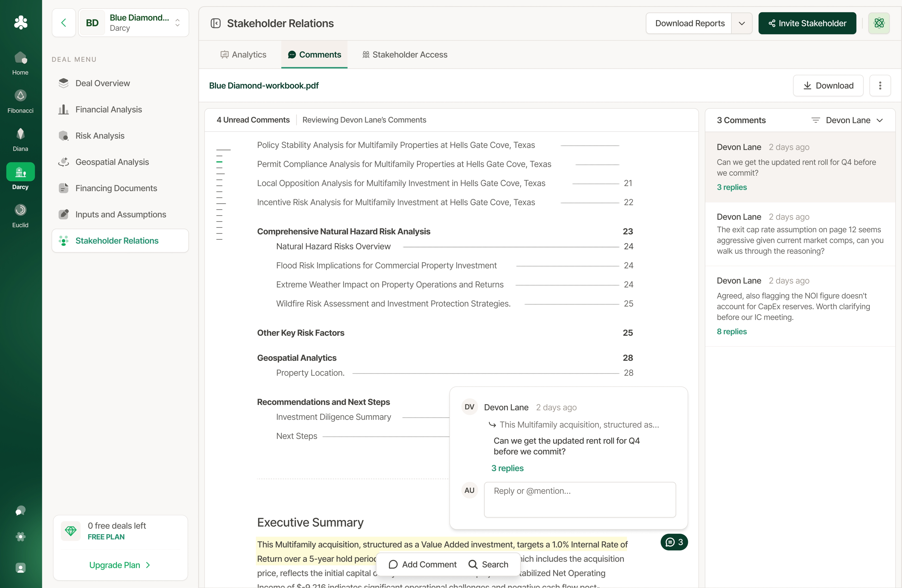Click the 3-comment bubble badge on highlighted text
Viewport: 902px width, 588px height.
click(674, 542)
